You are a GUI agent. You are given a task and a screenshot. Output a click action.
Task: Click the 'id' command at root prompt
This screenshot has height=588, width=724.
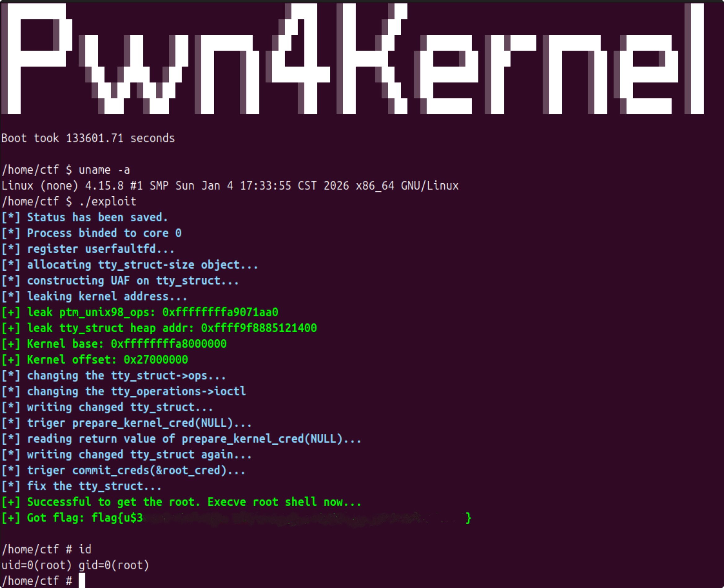pyautogui.click(x=85, y=549)
